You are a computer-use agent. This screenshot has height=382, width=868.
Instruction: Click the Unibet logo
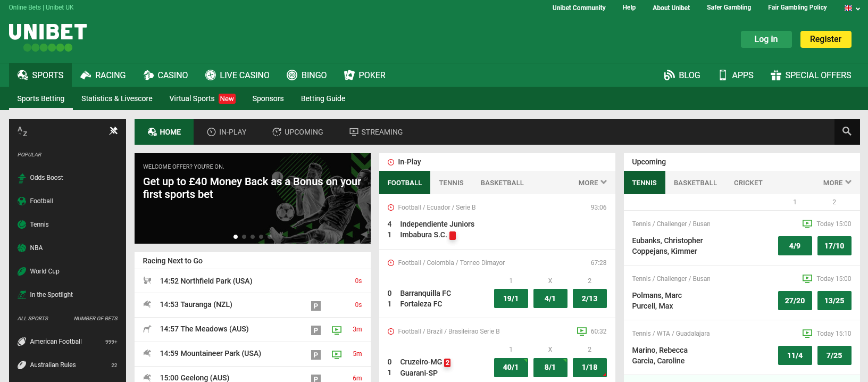coord(48,38)
